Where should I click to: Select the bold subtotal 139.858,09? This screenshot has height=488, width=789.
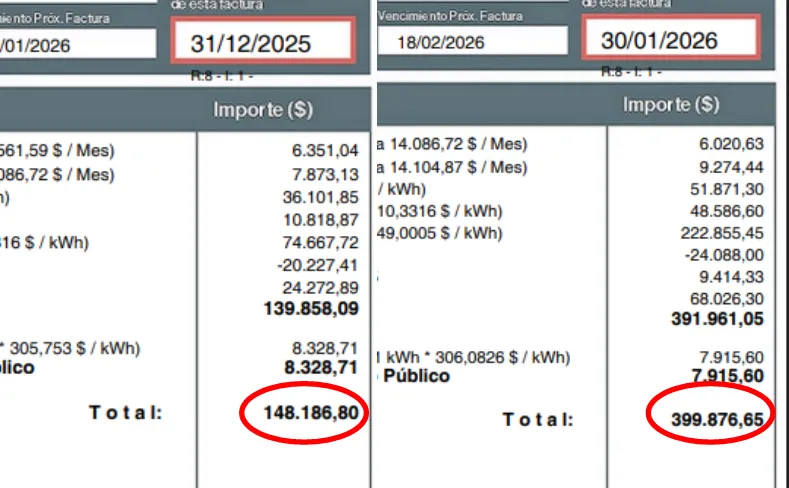pos(311,309)
